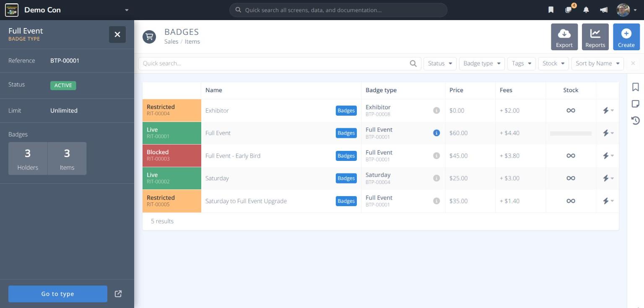Open the notes icon in right sidebar
Image resolution: width=644 pixels, height=308 pixels.
tap(636, 104)
